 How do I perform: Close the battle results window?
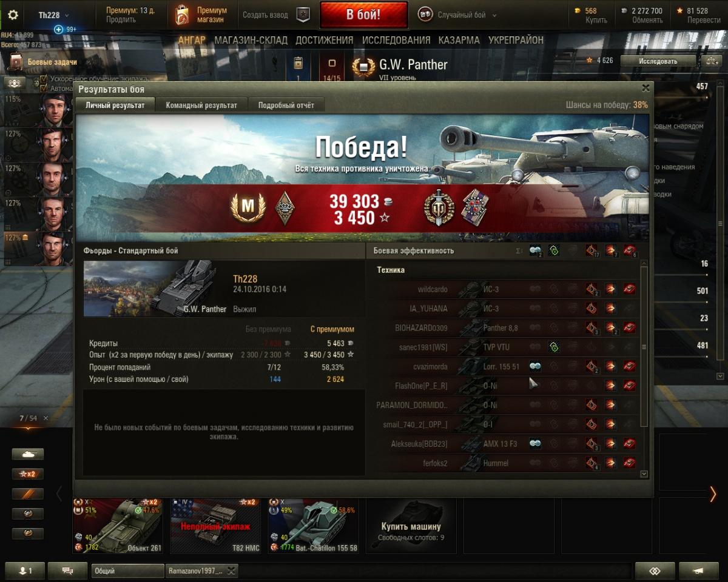tap(645, 88)
